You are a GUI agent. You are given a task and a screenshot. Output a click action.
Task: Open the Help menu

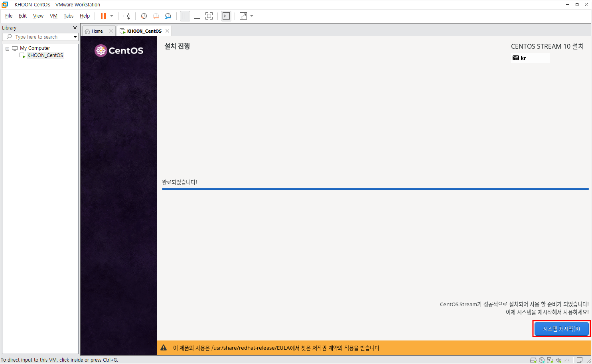click(x=85, y=16)
